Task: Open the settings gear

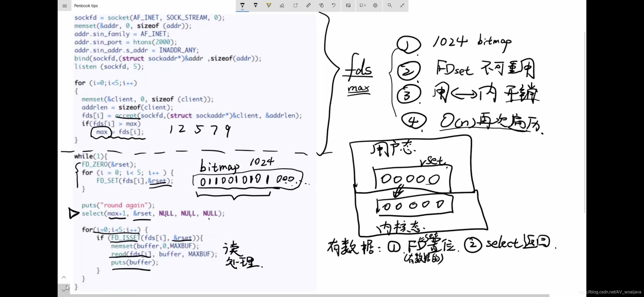Action: coord(375,5)
